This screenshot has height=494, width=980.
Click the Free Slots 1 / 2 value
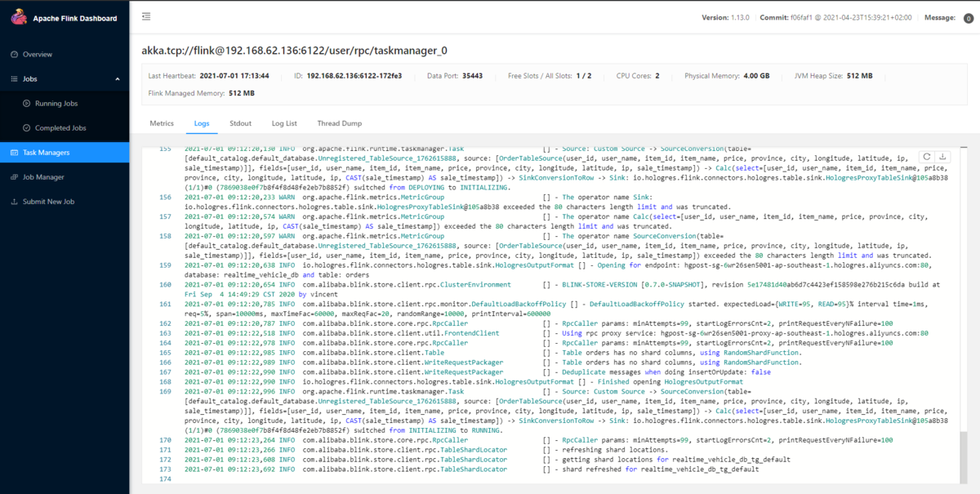pyautogui.click(x=584, y=76)
